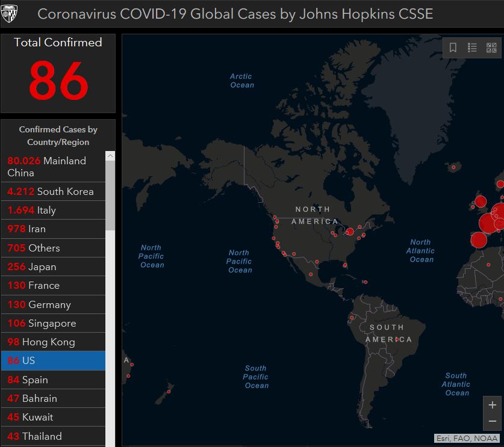The height and width of the screenshot is (447, 504).
Task: Click the red case marker on Iceland
Action: tap(453, 167)
